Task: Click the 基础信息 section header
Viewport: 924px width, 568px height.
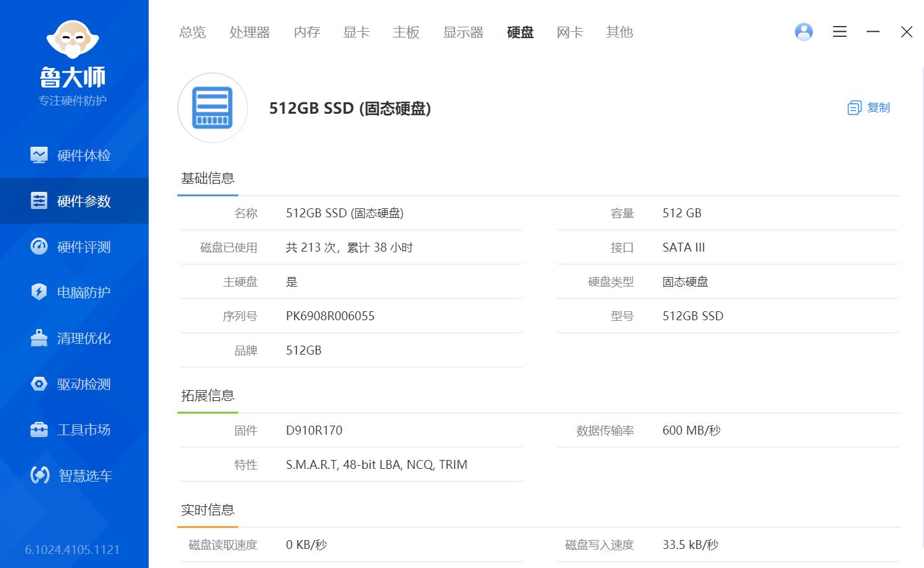Action: coord(208,179)
